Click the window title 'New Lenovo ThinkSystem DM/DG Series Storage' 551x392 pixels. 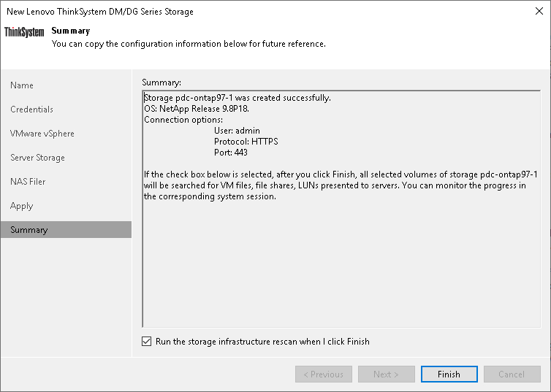100,12
